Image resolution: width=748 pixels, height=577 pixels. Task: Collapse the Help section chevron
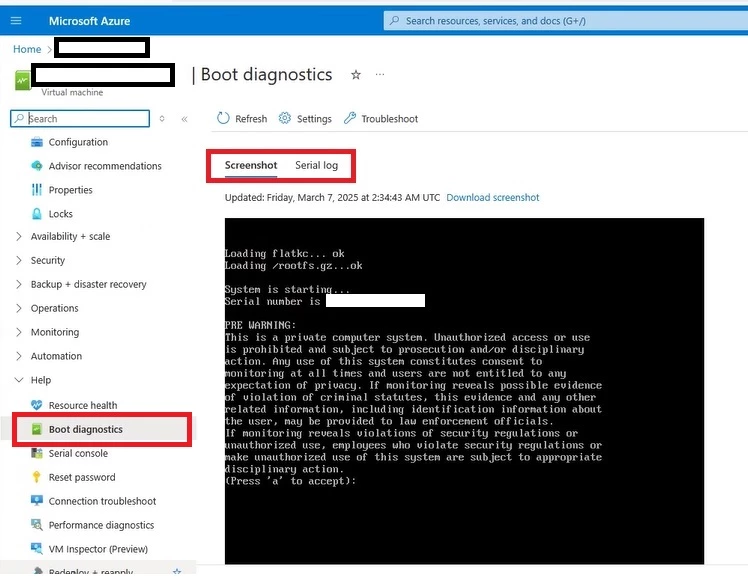(x=19, y=380)
